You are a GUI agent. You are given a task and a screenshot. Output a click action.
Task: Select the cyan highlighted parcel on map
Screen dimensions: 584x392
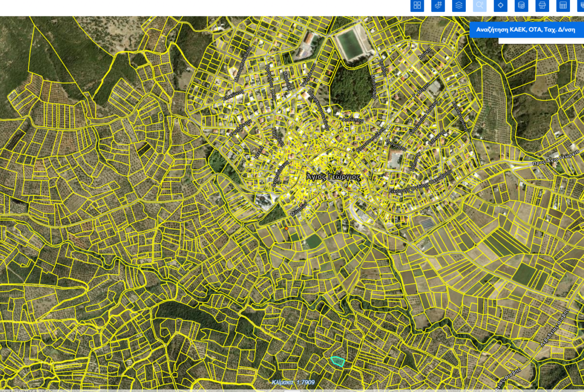point(338,361)
